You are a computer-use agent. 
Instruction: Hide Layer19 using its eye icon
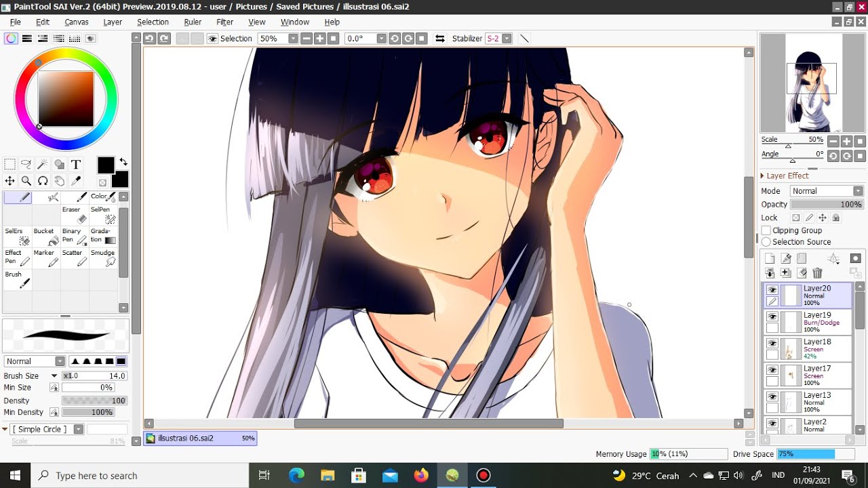click(x=772, y=317)
